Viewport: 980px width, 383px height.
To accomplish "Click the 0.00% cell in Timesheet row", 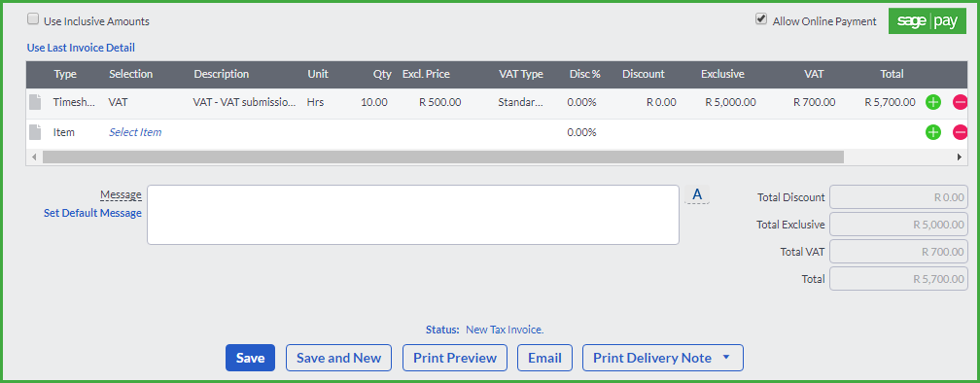I will (x=581, y=102).
